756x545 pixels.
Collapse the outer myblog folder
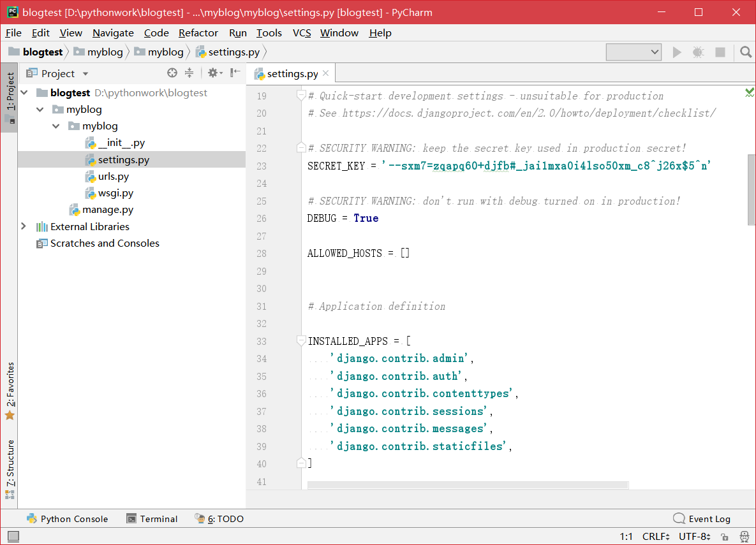click(x=40, y=110)
